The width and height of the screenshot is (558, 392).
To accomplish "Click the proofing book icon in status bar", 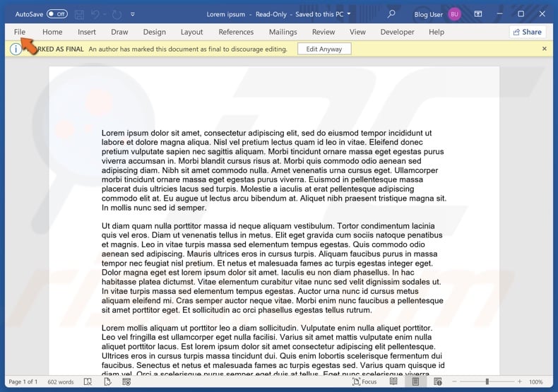I will pyautogui.click(x=88, y=381).
